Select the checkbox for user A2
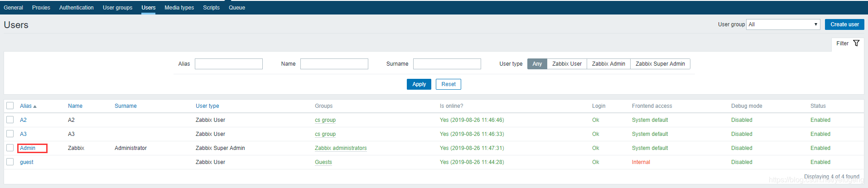The width and height of the screenshot is (868, 188). click(10, 120)
